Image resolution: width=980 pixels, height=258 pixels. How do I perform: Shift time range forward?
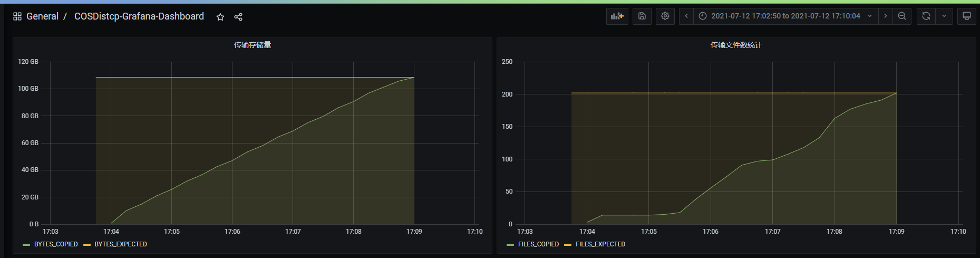click(886, 16)
